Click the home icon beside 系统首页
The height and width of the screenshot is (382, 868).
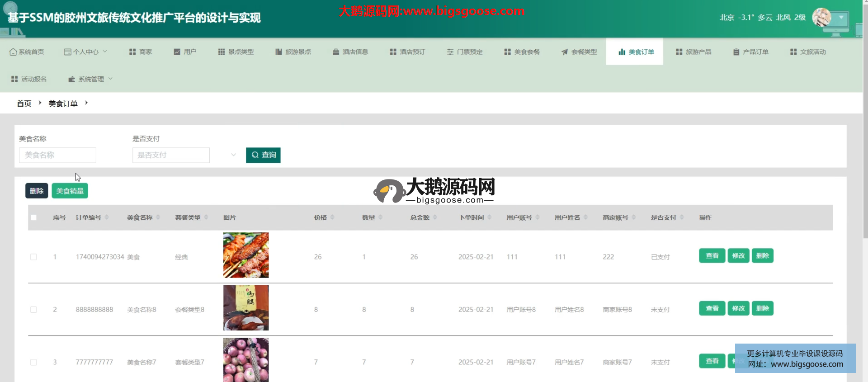click(13, 52)
